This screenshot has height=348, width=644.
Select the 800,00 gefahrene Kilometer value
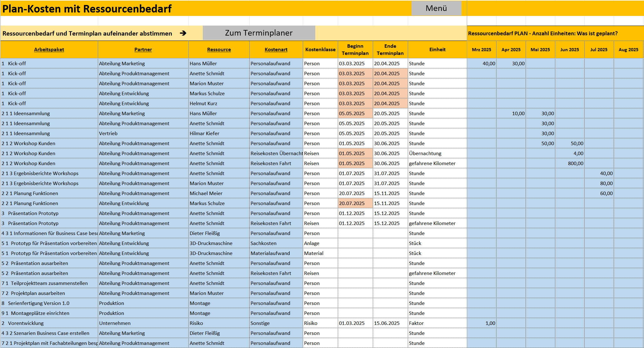[570, 163]
